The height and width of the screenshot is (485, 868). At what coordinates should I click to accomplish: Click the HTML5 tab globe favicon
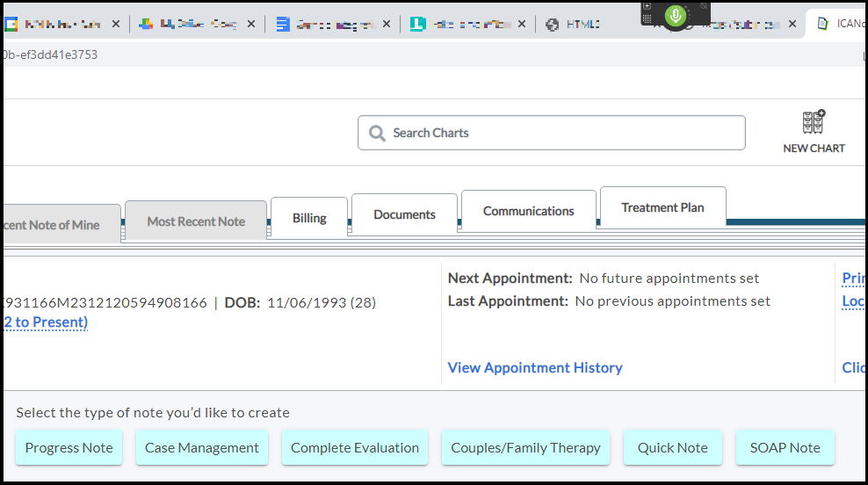coord(552,25)
